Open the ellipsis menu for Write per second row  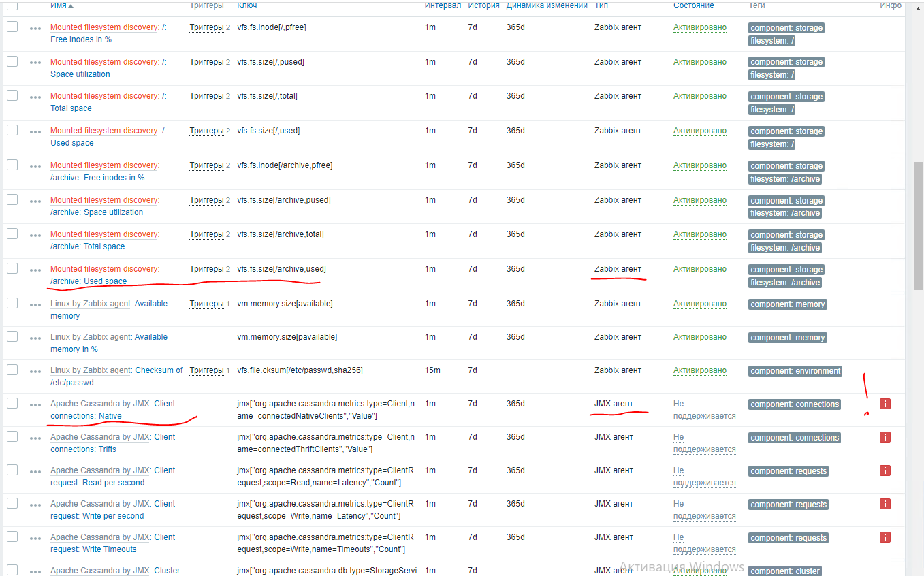pos(35,505)
